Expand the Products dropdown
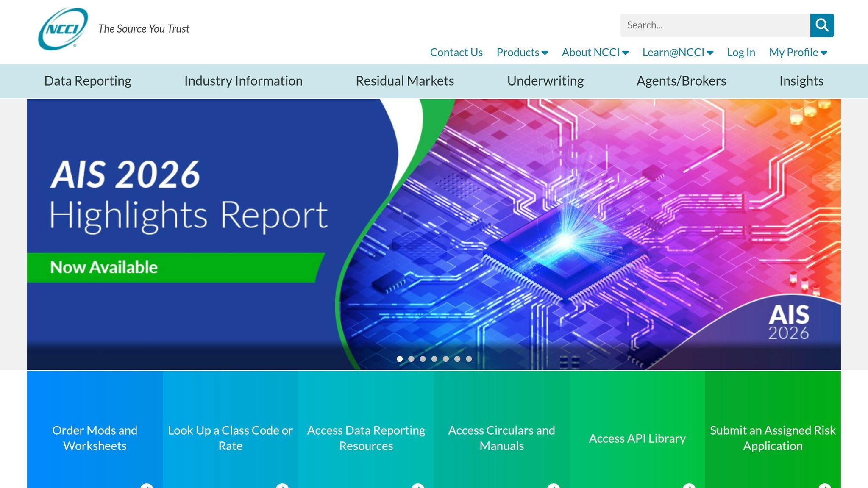 pos(522,53)
